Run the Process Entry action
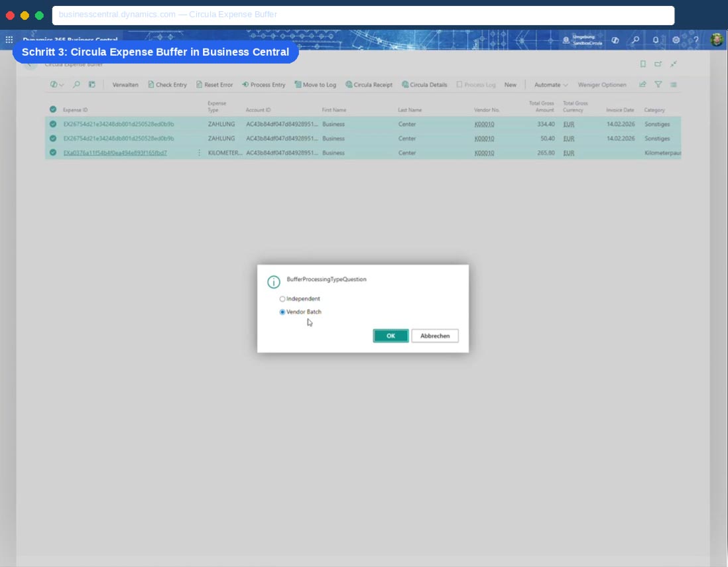The width and height of the screenshot is (728, 567). [x=264, y=84]
